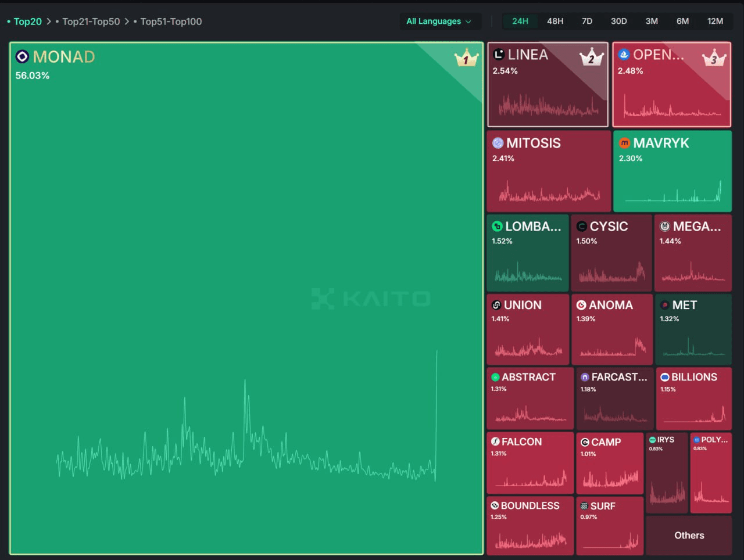
Task: Click the BOUNDLESS 1.25% value
Action: tap(499, 517)
